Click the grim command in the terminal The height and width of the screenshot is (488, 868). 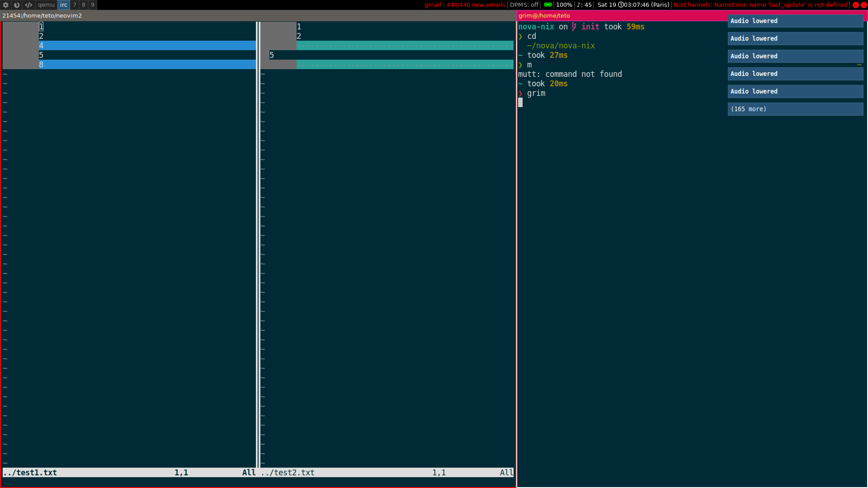coord(536,93)
